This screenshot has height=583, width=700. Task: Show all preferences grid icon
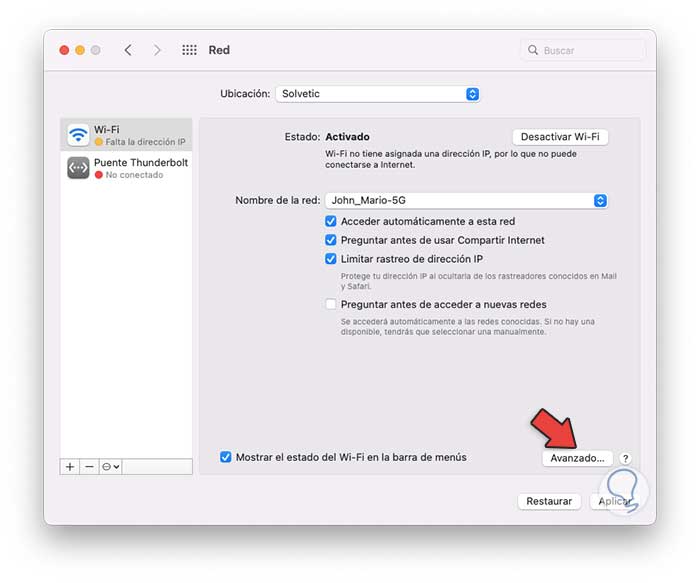click(189, 50)
